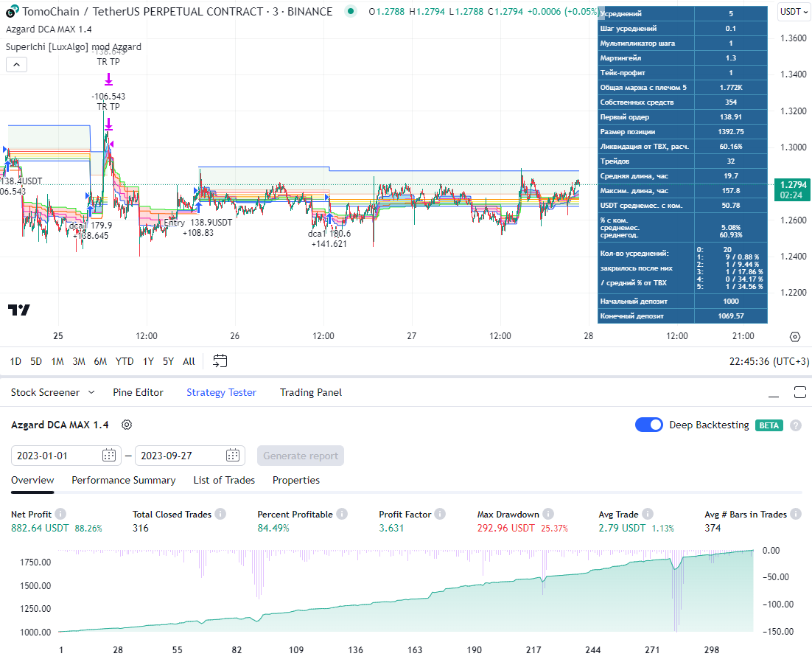Click the green market status dot

pos(351,11)
